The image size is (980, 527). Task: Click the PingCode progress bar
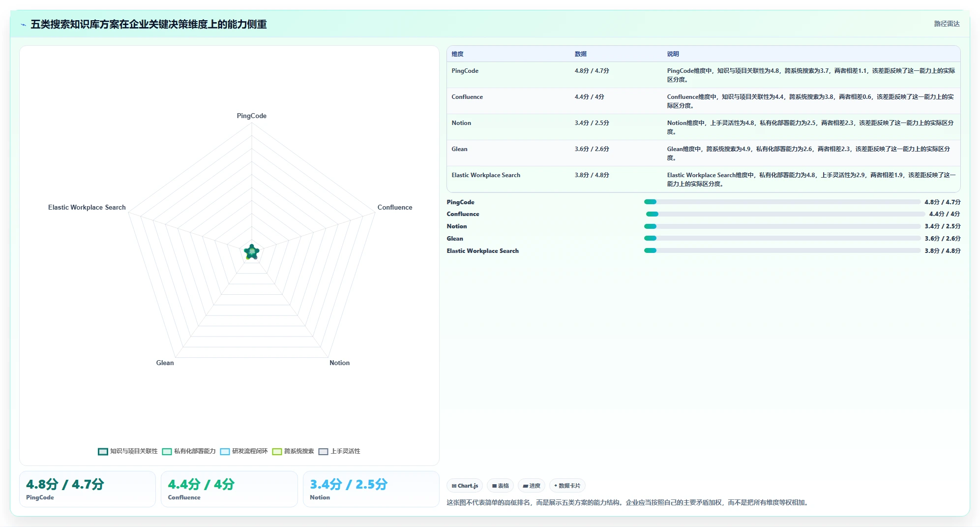coord(782,202)
